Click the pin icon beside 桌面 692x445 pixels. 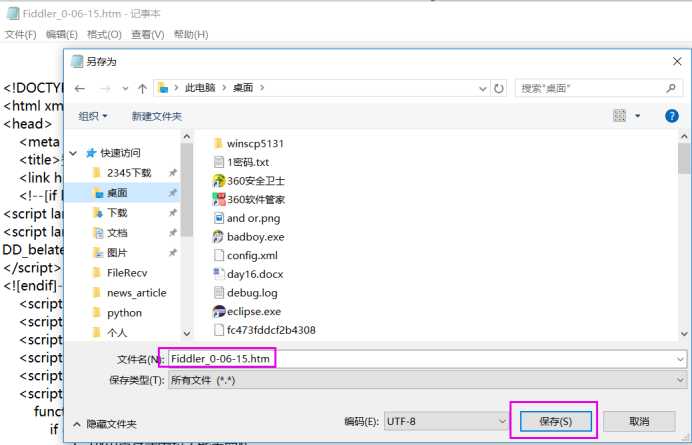173,193
